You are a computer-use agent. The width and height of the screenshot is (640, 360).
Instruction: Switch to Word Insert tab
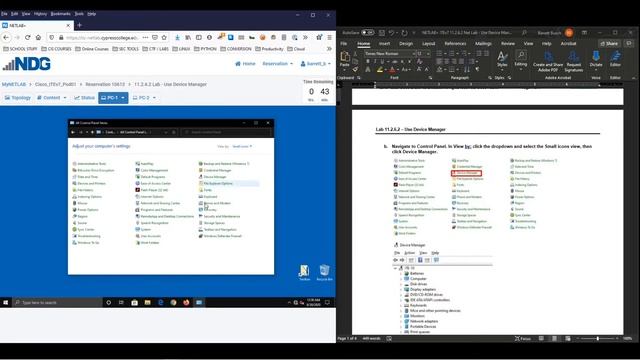click(x=384, y=43)
